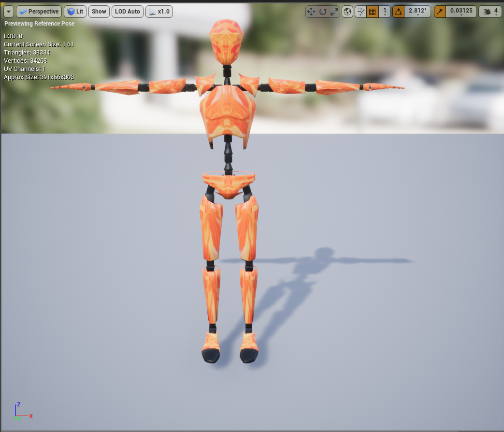Toggle grid snapping
504x432 pixels.
(x=372, y=12)
